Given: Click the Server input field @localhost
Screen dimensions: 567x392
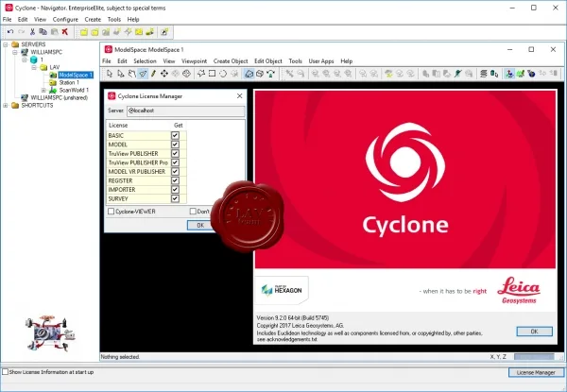Looking at the screenshot, I should pos(186,111).
